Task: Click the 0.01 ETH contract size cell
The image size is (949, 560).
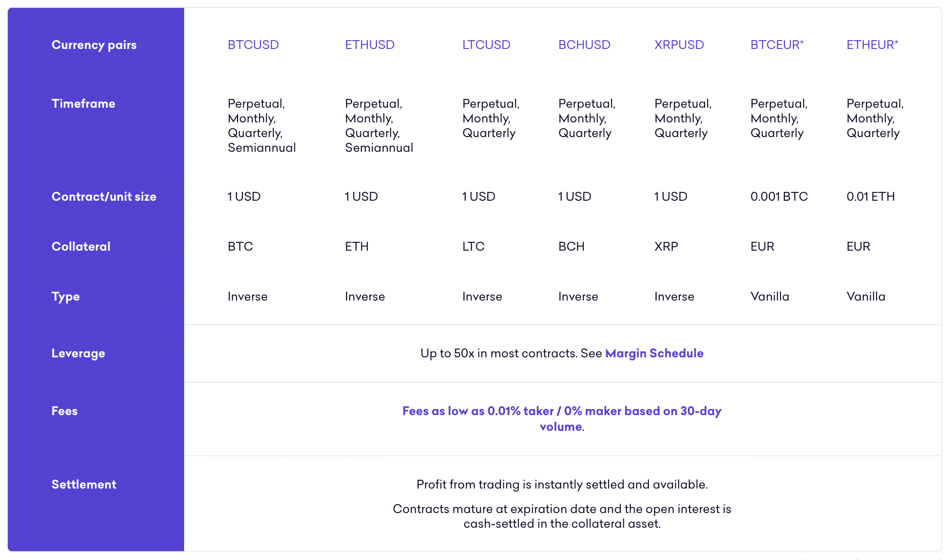Action: pyautogui.click(x=871, y=197)
